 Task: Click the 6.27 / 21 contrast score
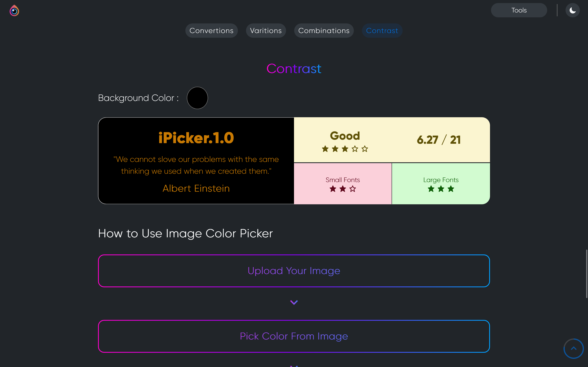[x=439, y=140]
